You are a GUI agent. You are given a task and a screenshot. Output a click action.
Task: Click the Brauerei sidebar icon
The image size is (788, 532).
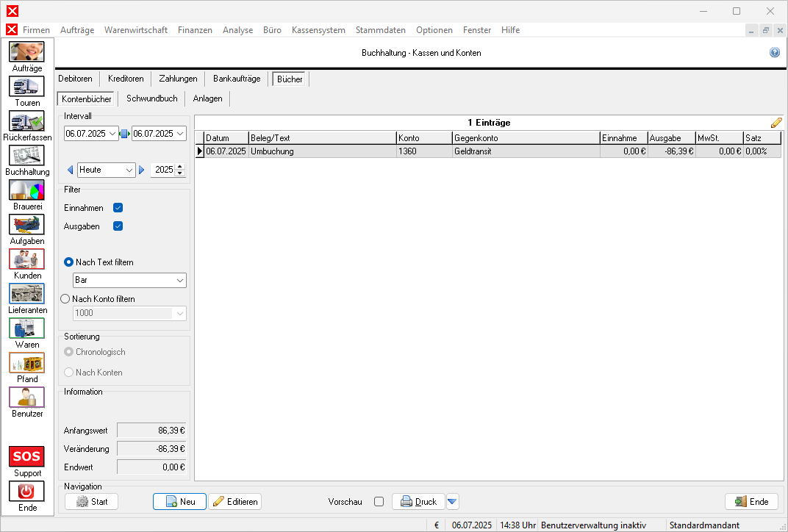[x=26, y=190]
